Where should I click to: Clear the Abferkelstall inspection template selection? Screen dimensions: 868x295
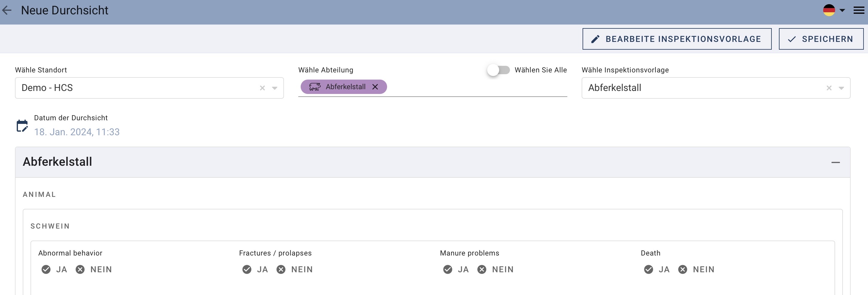(x=829, y=88)
